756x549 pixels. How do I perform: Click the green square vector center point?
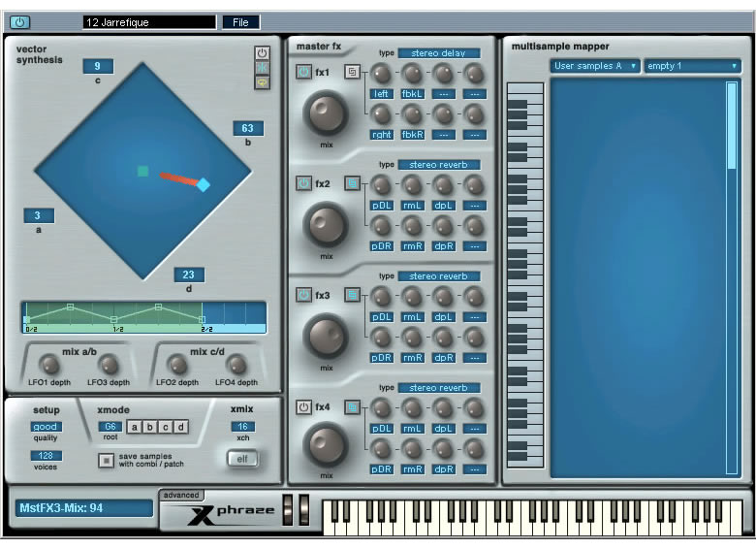pyautogui.click(x=142, y=171)
